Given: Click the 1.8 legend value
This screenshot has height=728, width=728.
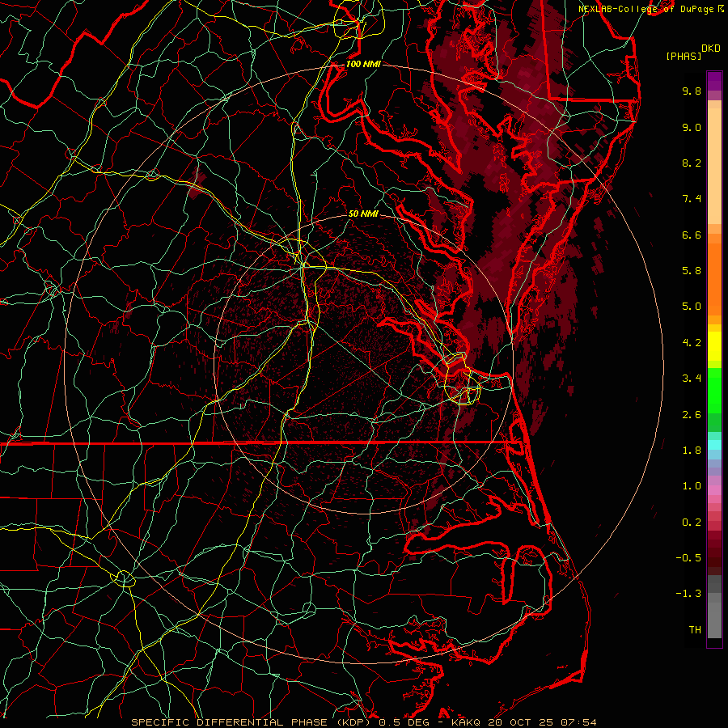Looking at the screenshot, I should point(692,451).
